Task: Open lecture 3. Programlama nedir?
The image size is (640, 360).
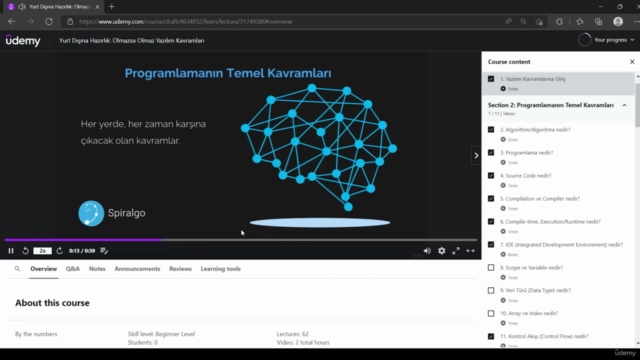Action: [x=527, y=153]
